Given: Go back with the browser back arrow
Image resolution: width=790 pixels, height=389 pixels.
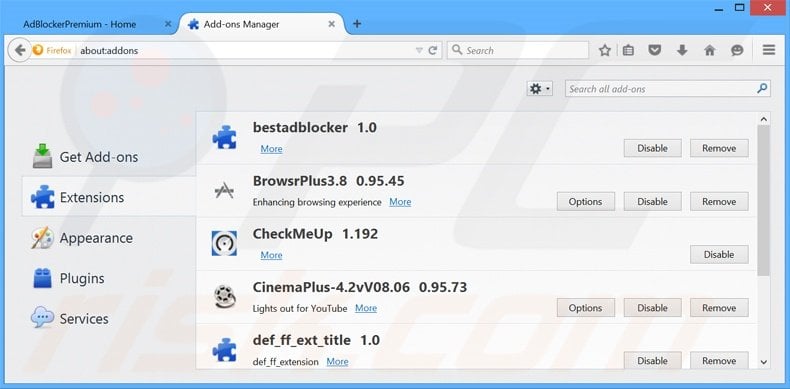Looking at the screenshot, I should pos(19,50).
